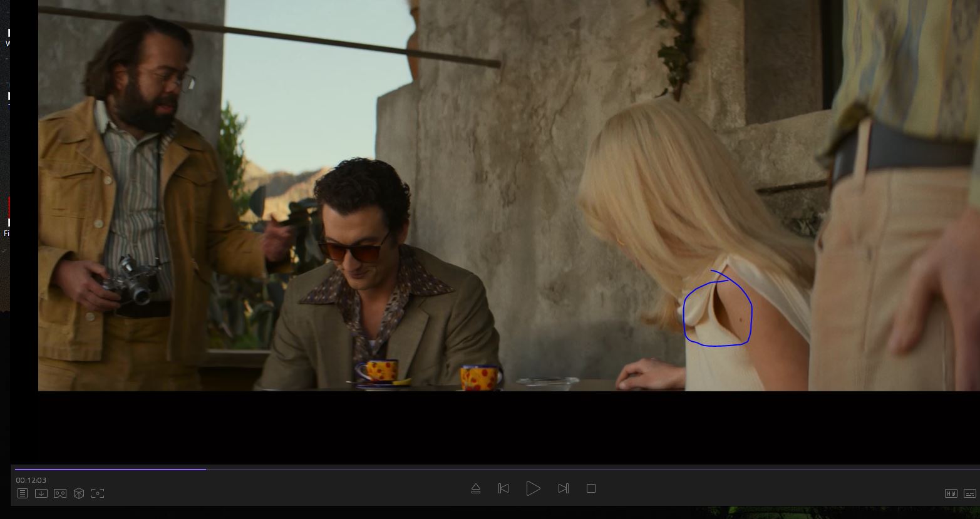Open the playlist panel icon

[23, 493]
